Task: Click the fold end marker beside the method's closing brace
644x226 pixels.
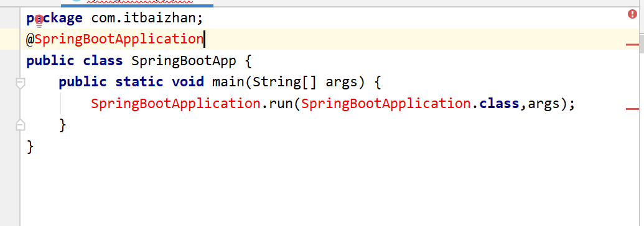Action: click(20, 125)
